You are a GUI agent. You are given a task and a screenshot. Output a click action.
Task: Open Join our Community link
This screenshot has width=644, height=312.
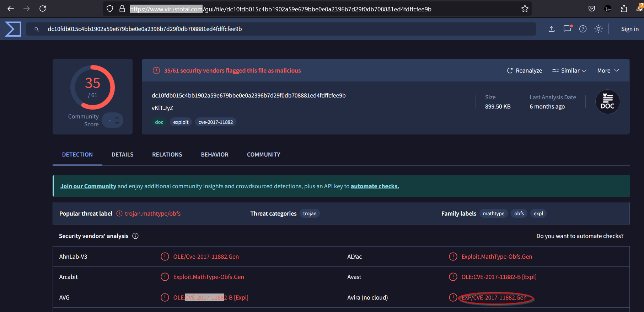(88, 186)
